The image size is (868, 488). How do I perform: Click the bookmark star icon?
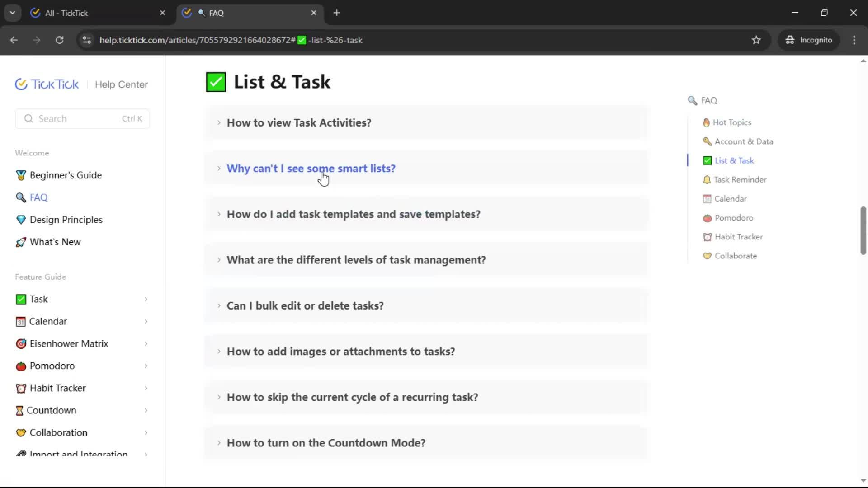[x=756, y=40]
